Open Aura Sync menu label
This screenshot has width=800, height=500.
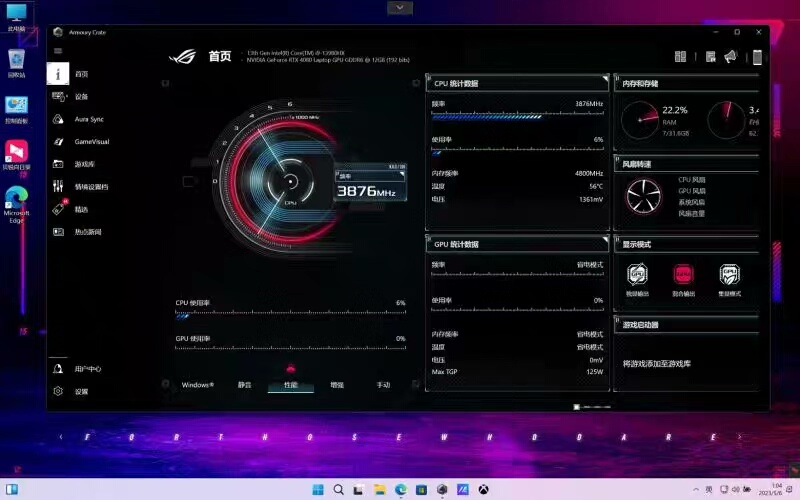point(89,119)
